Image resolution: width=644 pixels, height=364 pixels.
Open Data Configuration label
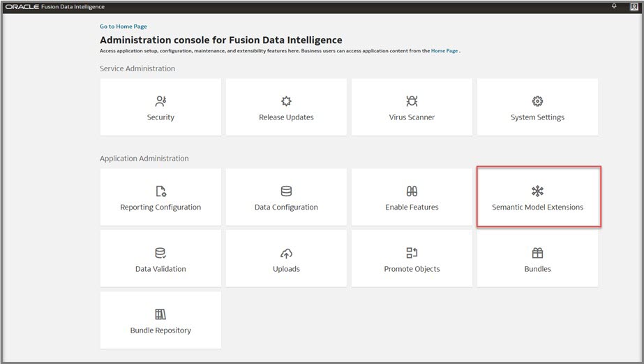click(286, 208)
